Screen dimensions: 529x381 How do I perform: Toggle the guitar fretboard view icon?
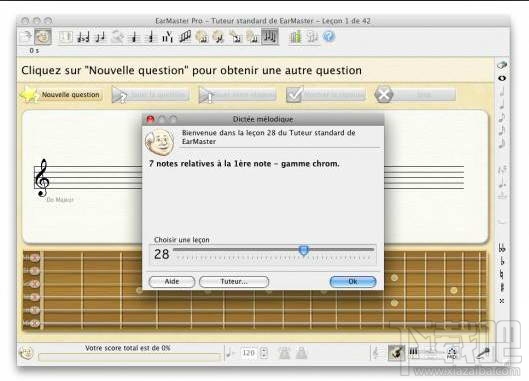[397, 353]
